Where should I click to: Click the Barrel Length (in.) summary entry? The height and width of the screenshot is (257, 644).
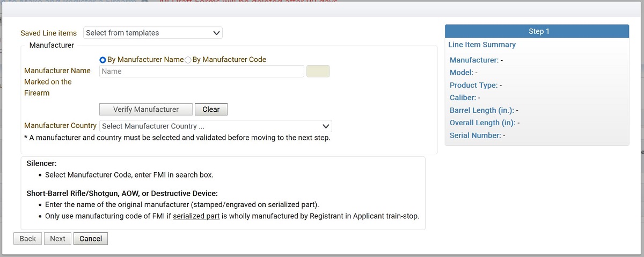click(484, 110)
